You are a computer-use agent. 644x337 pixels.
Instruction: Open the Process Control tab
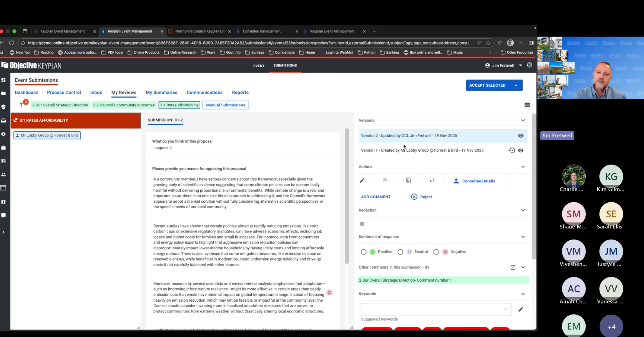pos(64,92)
